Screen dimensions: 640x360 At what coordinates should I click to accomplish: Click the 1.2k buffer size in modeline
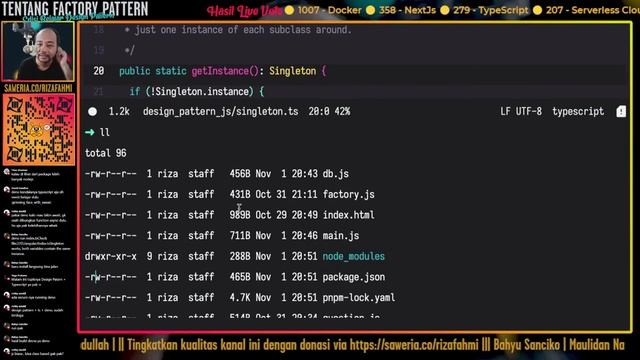click(x=119, y=111)
